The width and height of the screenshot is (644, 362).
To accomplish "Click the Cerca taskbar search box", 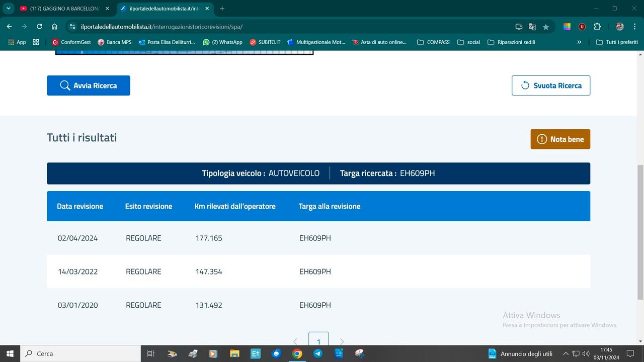I will pyautogui.click(x=80, y=353).
